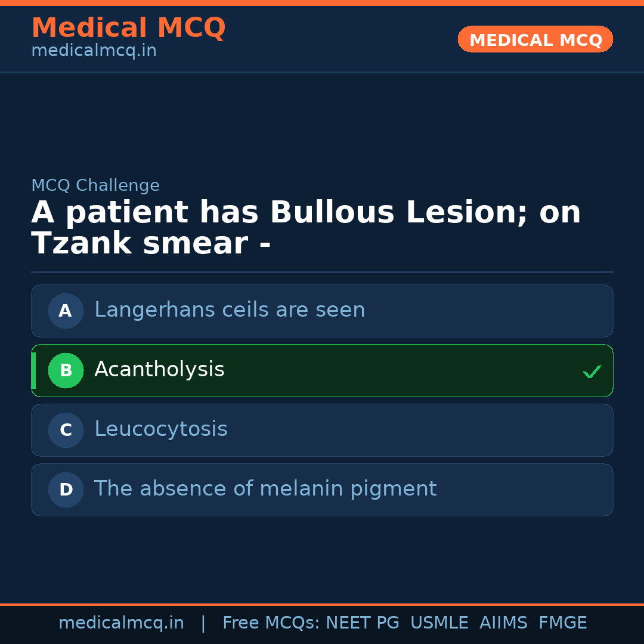Click the orange MEDICAL MCQ badge

[x=535, y=39]
